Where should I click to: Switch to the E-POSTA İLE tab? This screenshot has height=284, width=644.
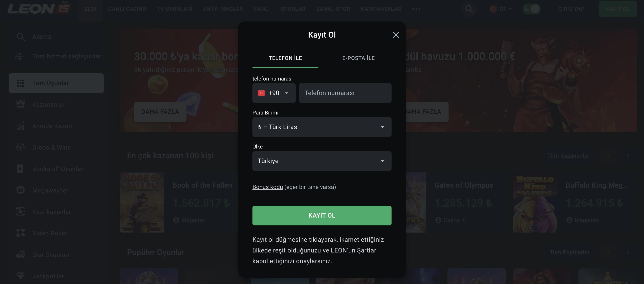pyautogui.click(x=358, y=58)
